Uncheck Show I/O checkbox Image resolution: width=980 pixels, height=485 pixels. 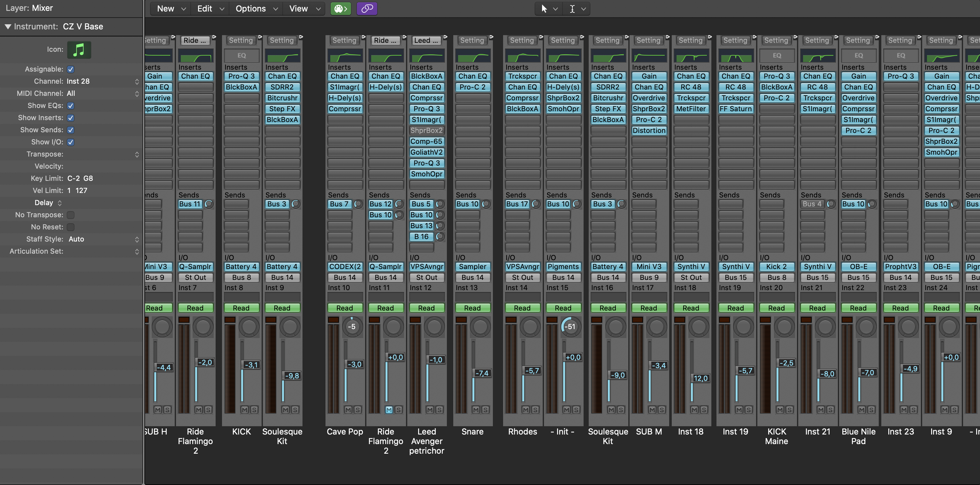70,142
